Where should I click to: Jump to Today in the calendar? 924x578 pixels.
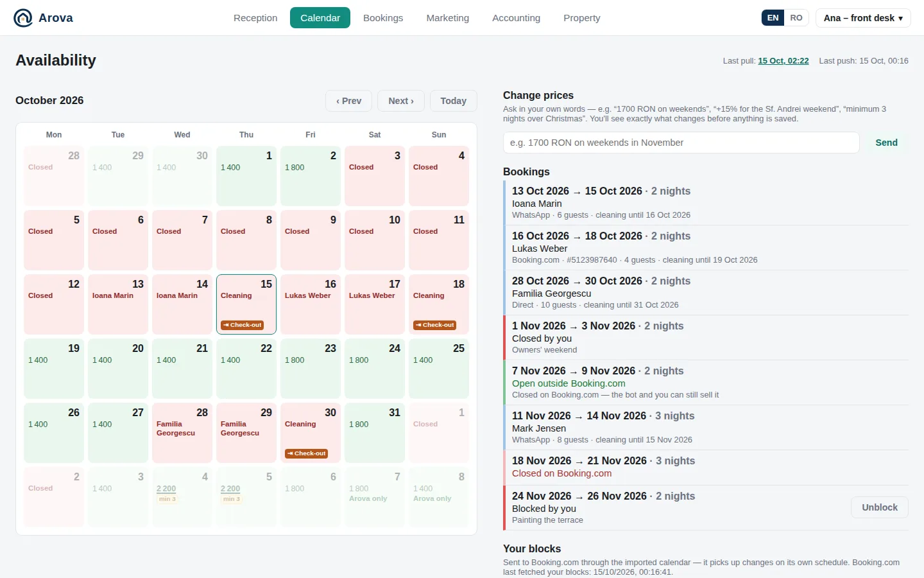tap(453, 101)
